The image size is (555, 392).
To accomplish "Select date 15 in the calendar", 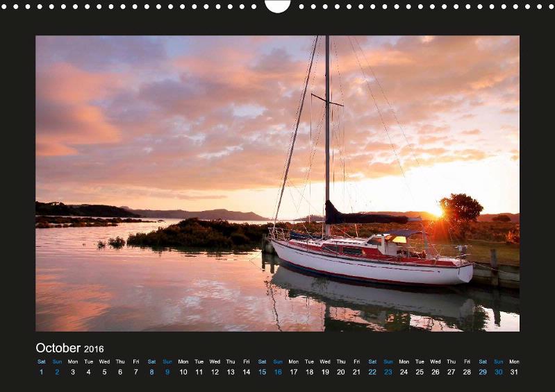I will tap(263, 372).
